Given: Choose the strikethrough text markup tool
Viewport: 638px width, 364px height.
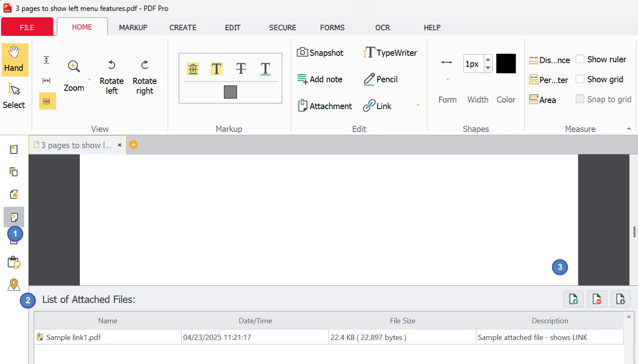Looking at the screenshot, I should 241,69.
